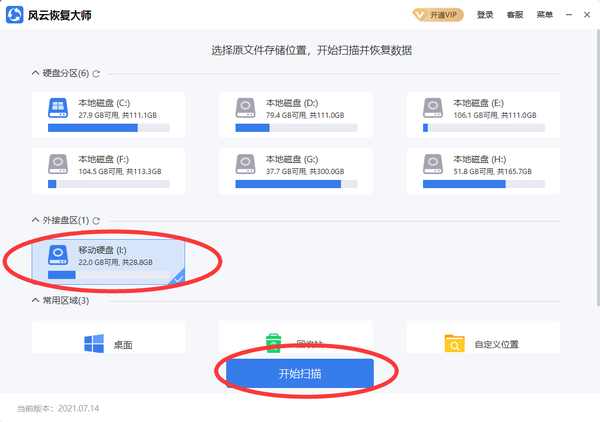Collapse the 硬盘分区(6) section
Viewport: 600px width, 422px height.
(x=35, y=74)
